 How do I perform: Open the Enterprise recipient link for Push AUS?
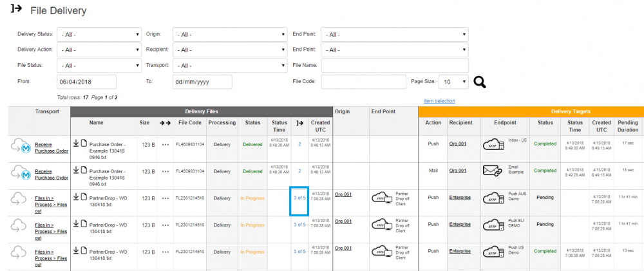(x=460, y=198)
